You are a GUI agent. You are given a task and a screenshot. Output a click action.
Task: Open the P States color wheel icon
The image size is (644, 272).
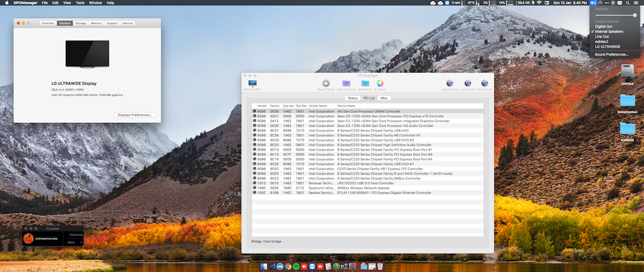pyautogui.click(x=380, y=83)
